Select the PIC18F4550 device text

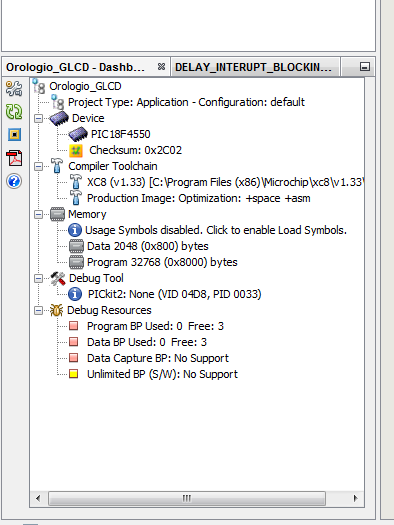click(121, 134)
